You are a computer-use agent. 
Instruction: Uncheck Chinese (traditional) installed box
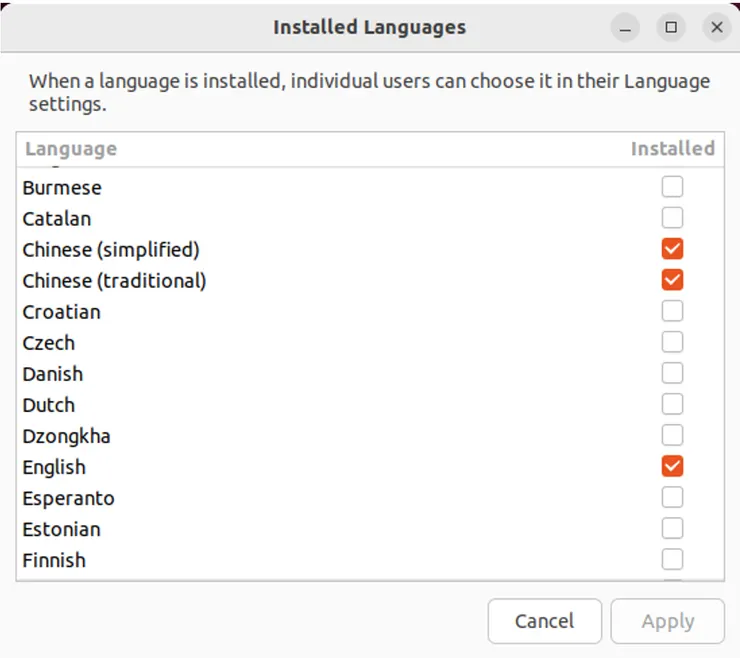click(672, 279)
